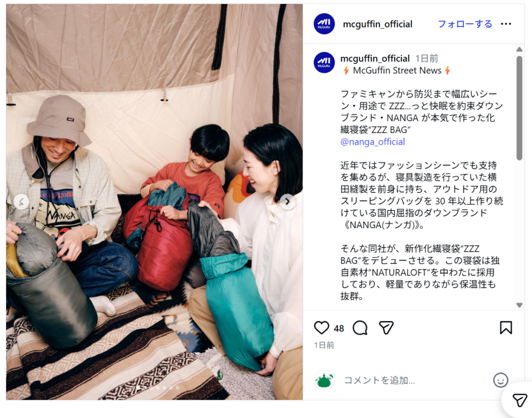The height and width of the screenshot is (418, 532).
Task: Save post using bookmark icon
Action: 506,328
